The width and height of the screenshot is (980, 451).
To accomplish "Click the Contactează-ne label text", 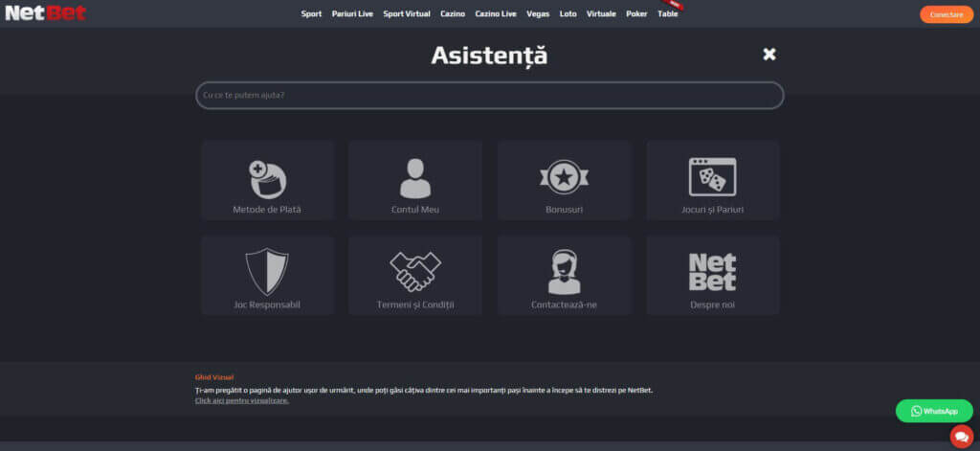I will (564, 304).
